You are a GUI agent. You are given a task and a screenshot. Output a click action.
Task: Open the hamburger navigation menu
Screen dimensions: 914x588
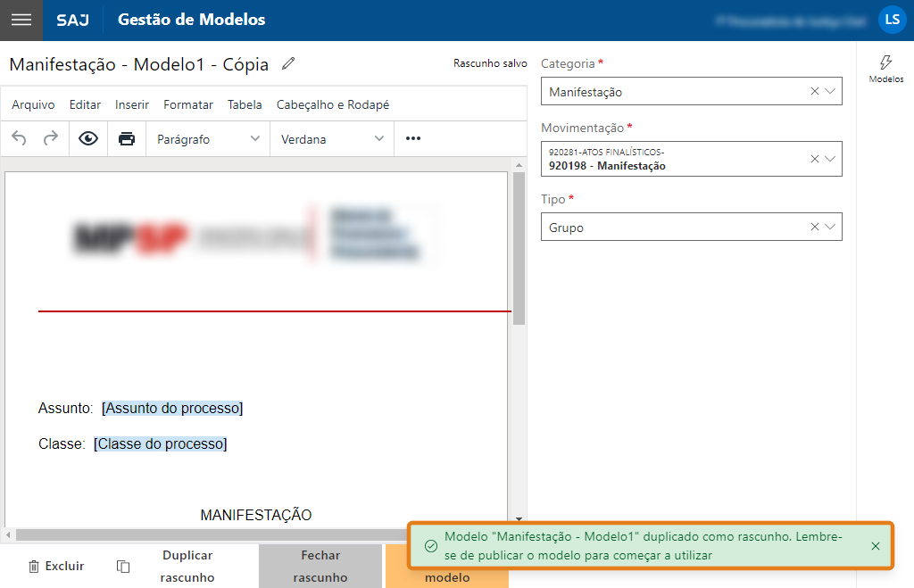(x=21, y=20)
